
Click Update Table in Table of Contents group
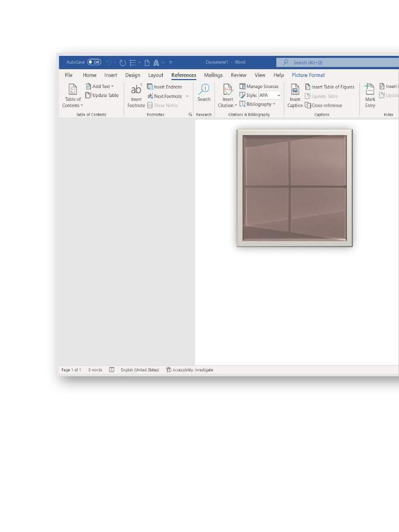click(102, 96)
